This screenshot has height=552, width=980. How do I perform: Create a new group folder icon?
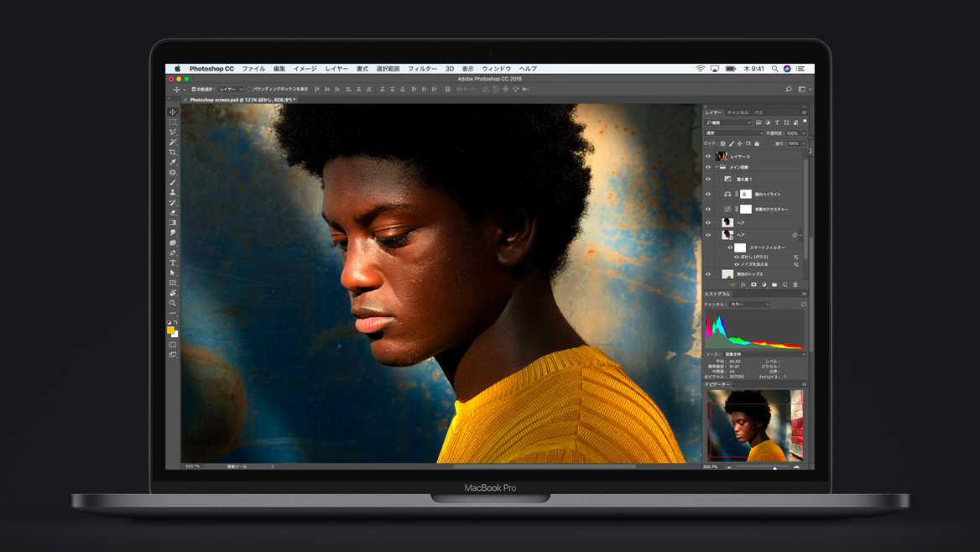tap(774, 284)
